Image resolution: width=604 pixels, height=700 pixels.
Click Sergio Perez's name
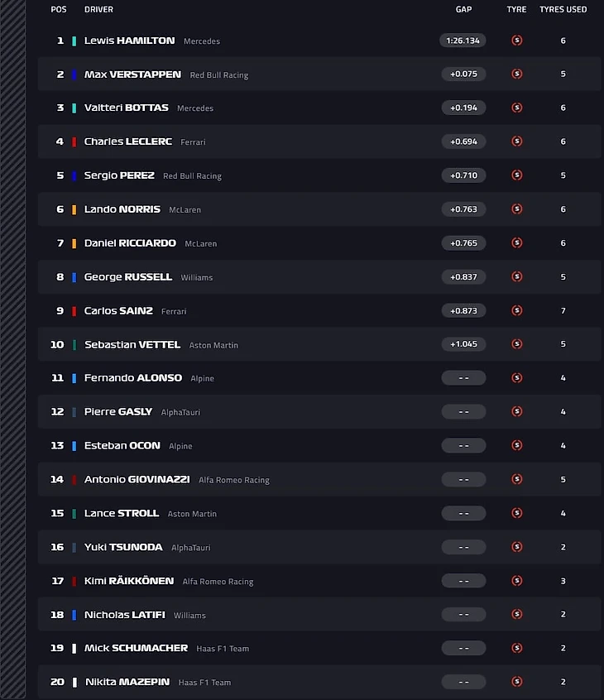(x=119, y=175)
